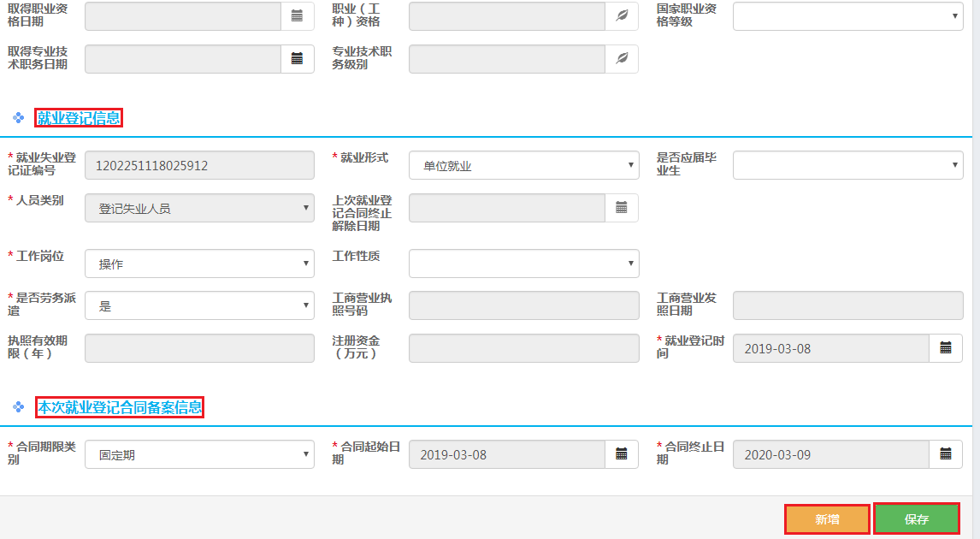Focus the 执照有效期限（年） field
The width and height of the screenshot is (980, 539).
199,348
